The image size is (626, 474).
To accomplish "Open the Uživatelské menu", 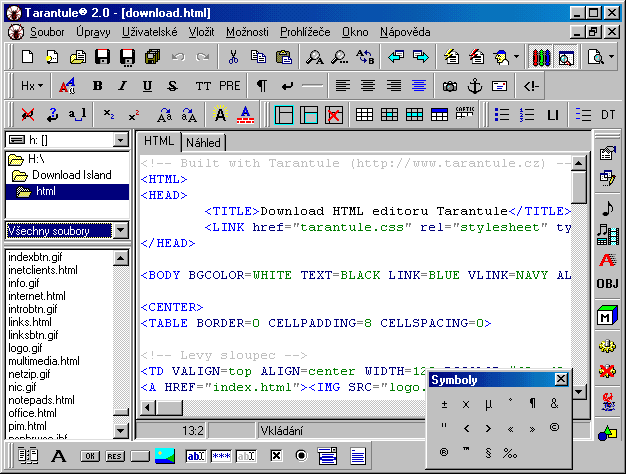I will click(150, 32).
